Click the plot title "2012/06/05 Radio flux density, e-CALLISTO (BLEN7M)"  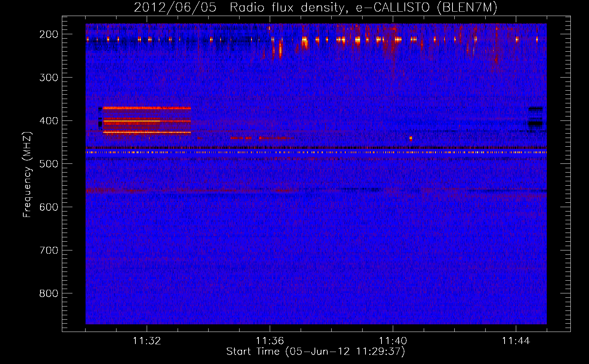pos(316,8)
